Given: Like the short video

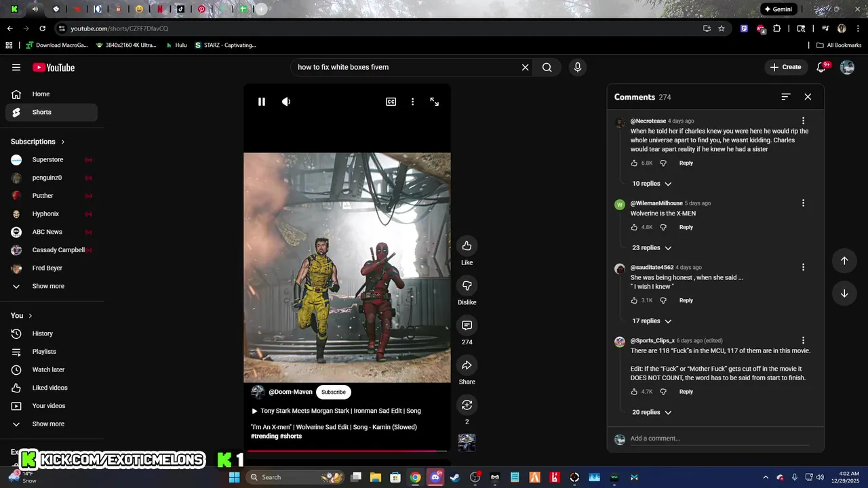Looking at the screenshot, I should click(x=467, y=245).
